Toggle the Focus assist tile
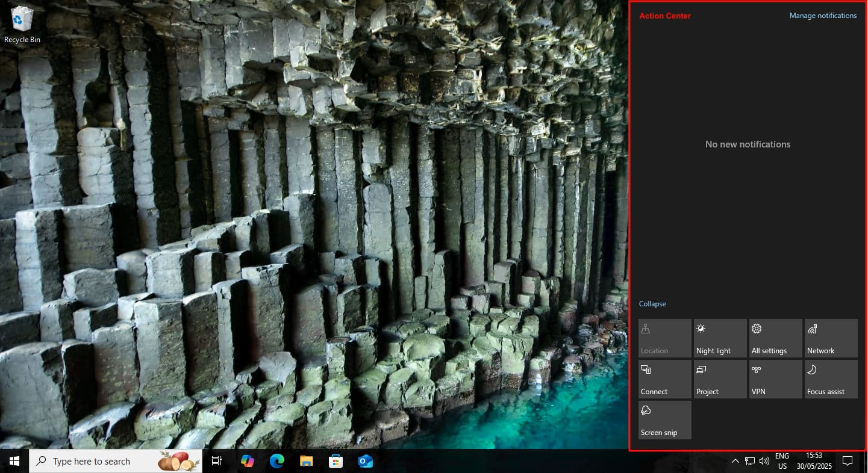Viewport: 868px width, 473px height. coord(831,379)
